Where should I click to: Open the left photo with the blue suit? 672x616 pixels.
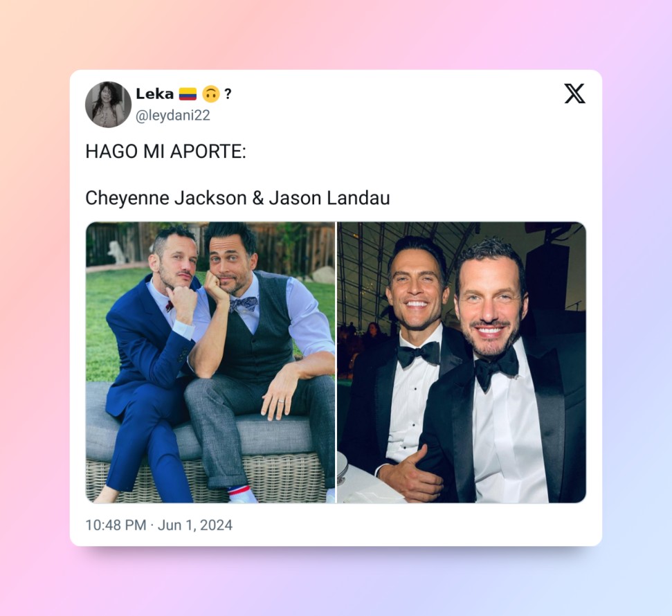pos(210,362)
